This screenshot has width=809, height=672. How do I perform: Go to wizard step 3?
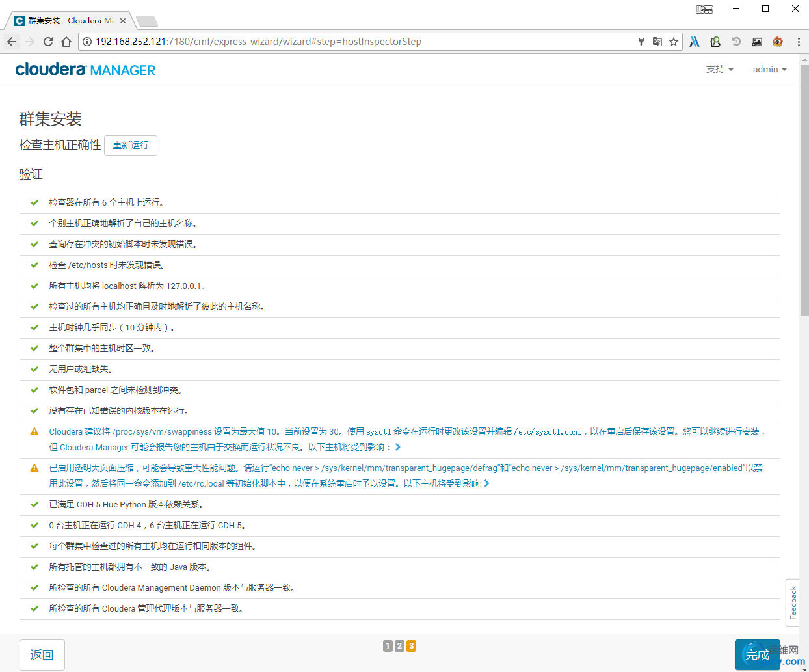pos(411,646)
